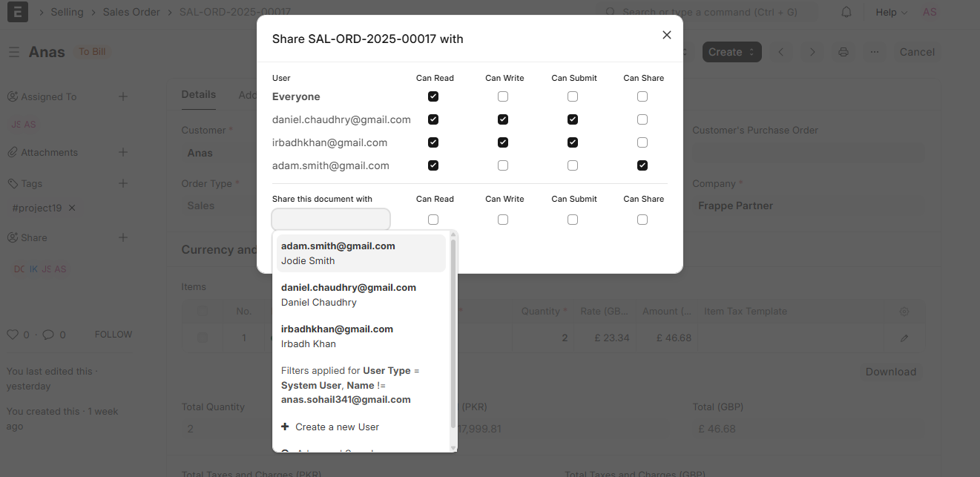Add an assignee with the plus icon
This screenshot has height=477, width=980.
click(x=123, y=96)
